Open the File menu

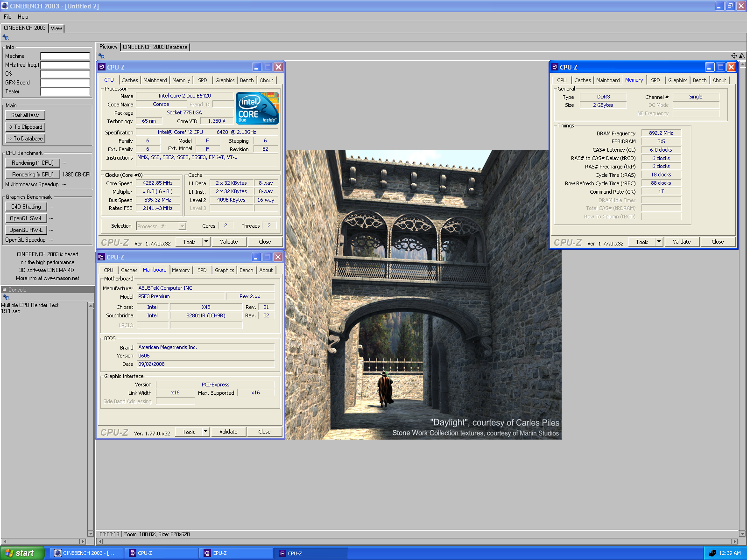7,17
